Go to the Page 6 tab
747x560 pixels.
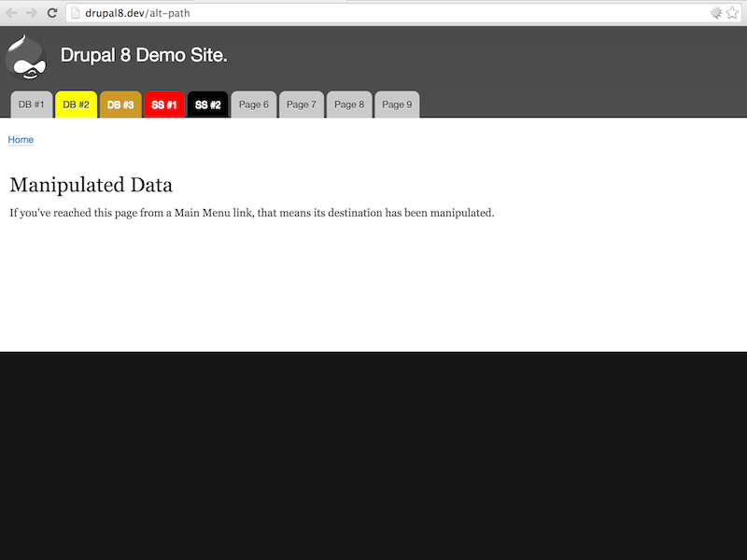click(253, 105)
